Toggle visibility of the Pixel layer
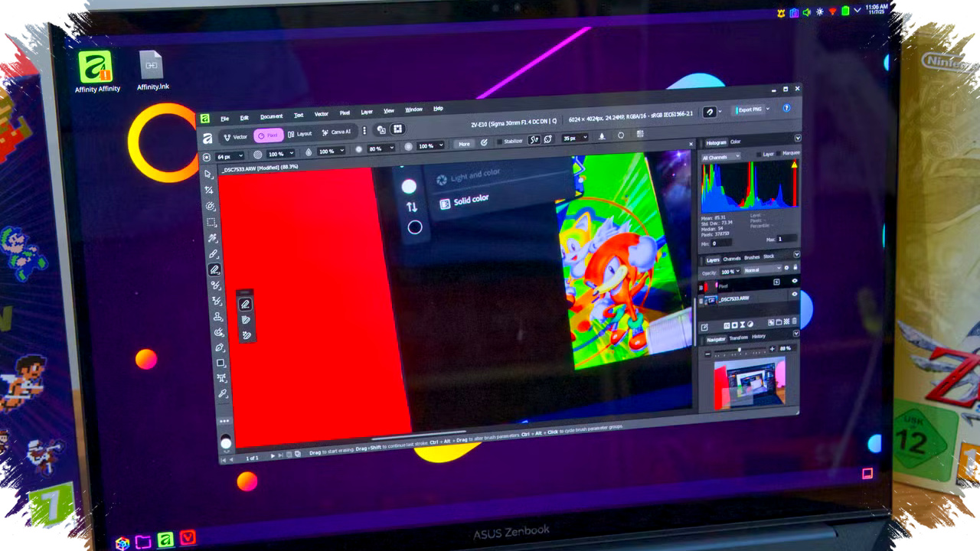This screenshot has height=551, width=980. (x=794, y=282)
